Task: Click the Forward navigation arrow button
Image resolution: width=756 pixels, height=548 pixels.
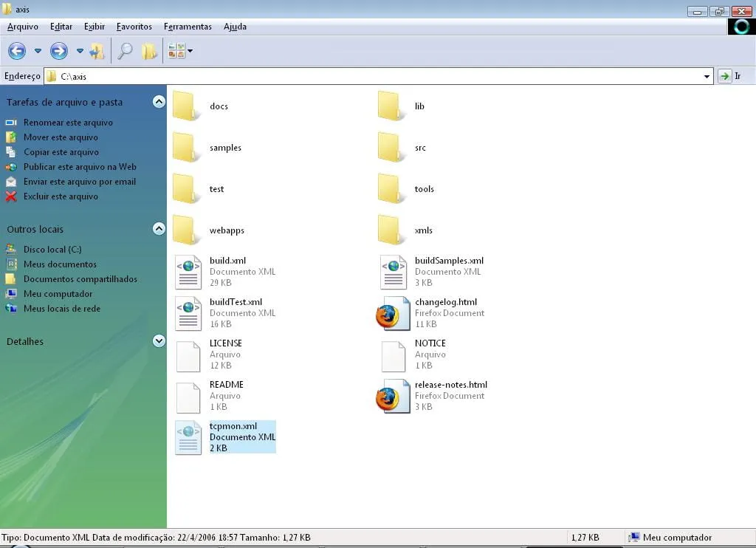Action: [59, 51]
